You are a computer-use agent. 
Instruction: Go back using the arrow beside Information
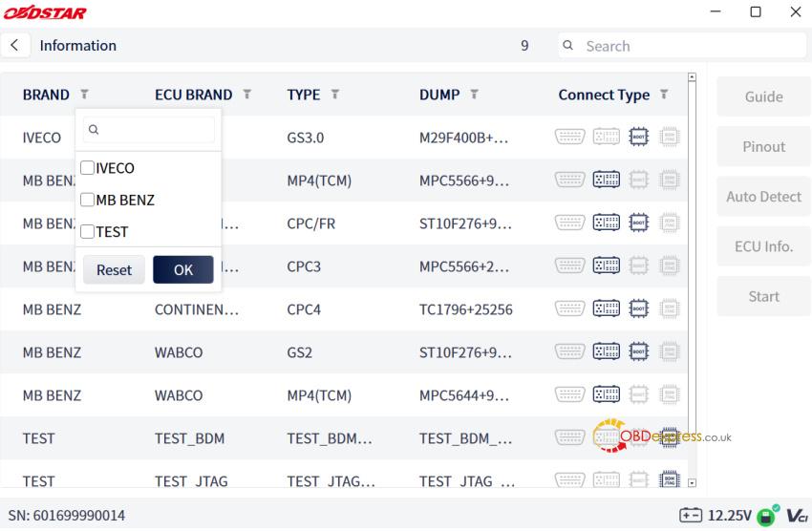click(x=14, y=46)
